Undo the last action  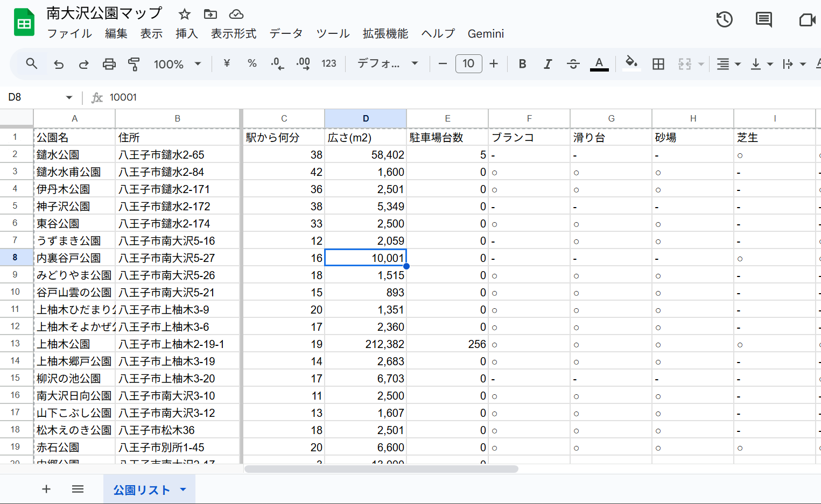[x=59, y=64]
